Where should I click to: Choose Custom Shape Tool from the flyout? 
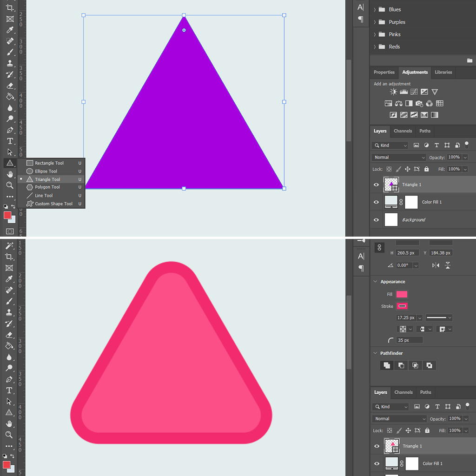click(x=51, y=204)
